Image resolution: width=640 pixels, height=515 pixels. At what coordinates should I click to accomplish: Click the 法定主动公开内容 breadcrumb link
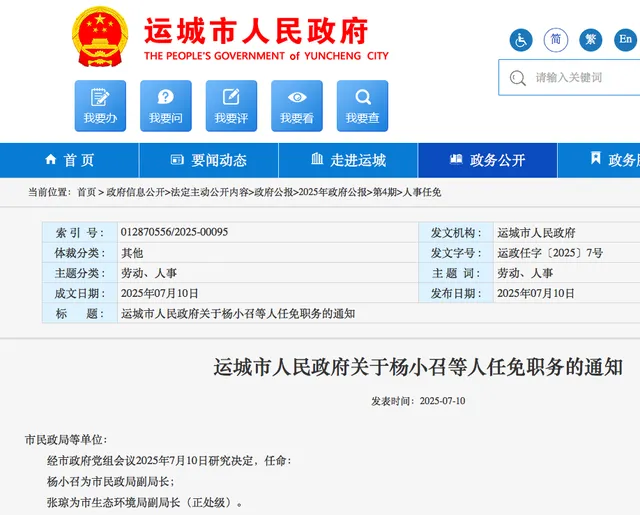click(210, 192)
